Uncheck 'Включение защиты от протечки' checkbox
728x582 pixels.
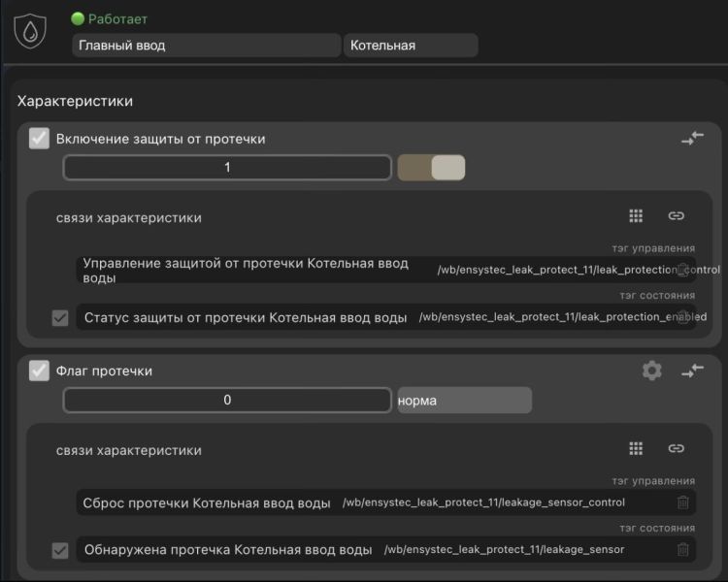[x=39, y=139]
